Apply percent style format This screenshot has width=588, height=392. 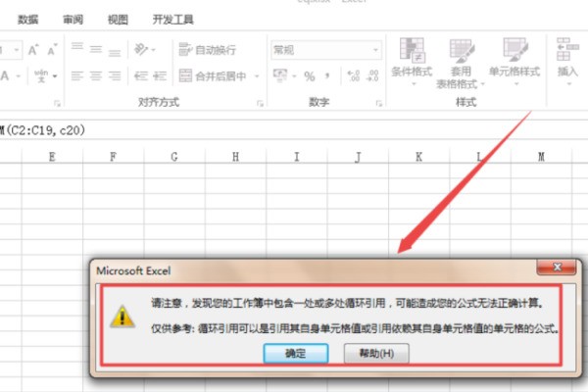pos(310,76)
